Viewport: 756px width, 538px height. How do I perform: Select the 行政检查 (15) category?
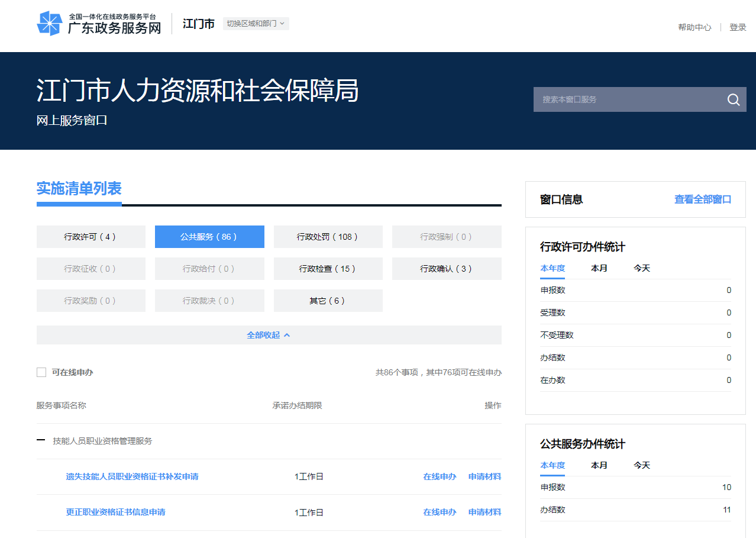click(328, 269)
